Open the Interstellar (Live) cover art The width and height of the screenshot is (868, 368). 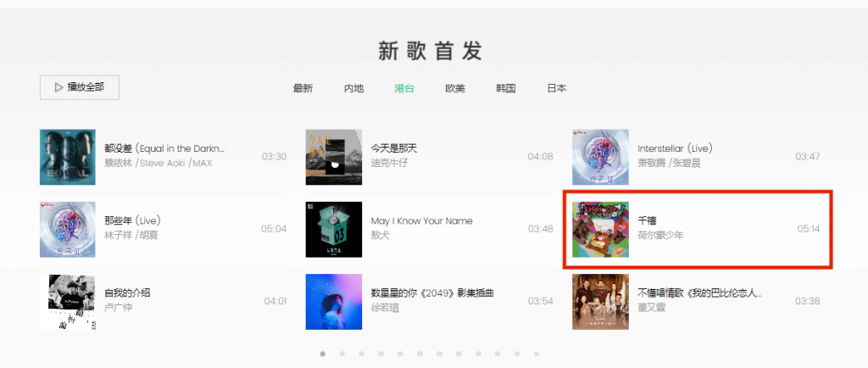coord(601,157)
